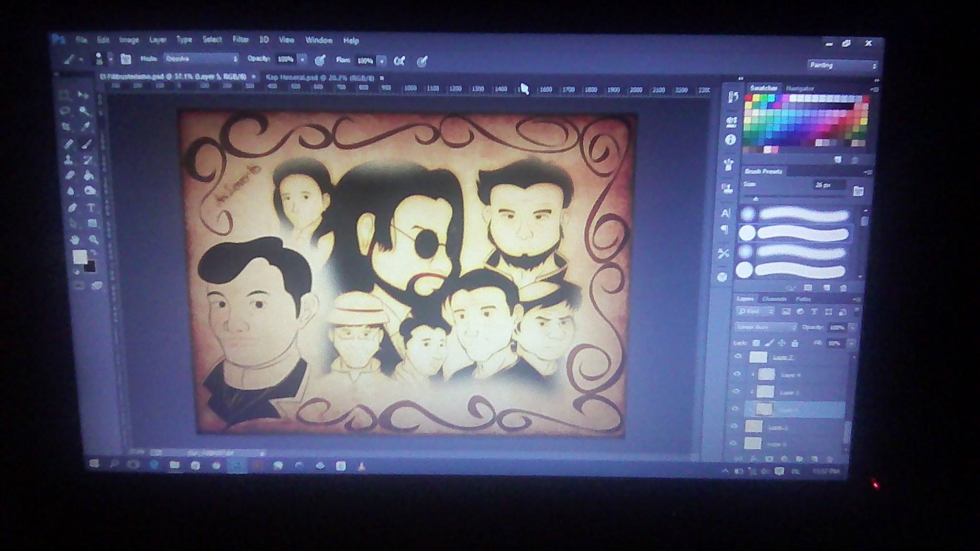
Task: Toggle visibility of Layer 7
Action: [738, 356]
